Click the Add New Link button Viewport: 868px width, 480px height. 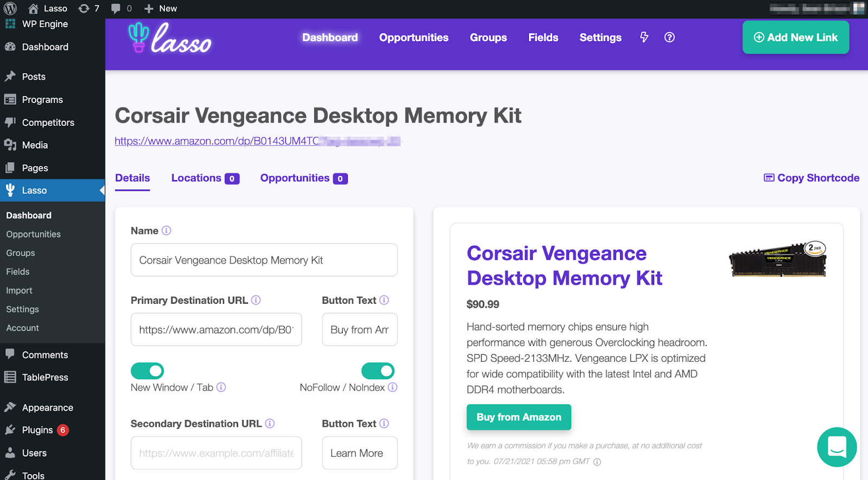coord(796,37)
